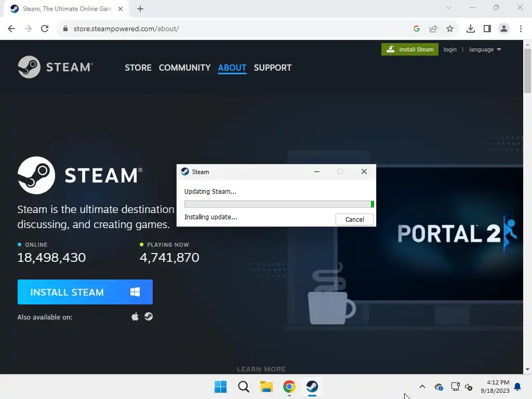The image size is (532, 399).
Task: Click the green Install Steam header button
Action: click(x=410, y=49)
